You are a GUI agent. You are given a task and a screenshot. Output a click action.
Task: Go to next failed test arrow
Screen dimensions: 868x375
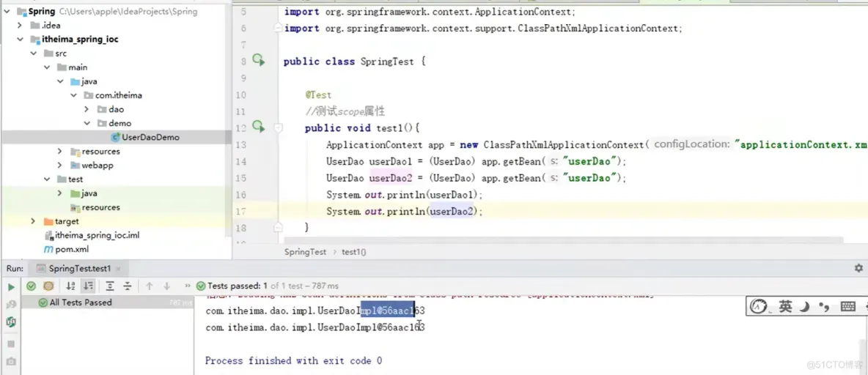coord(166,286)
